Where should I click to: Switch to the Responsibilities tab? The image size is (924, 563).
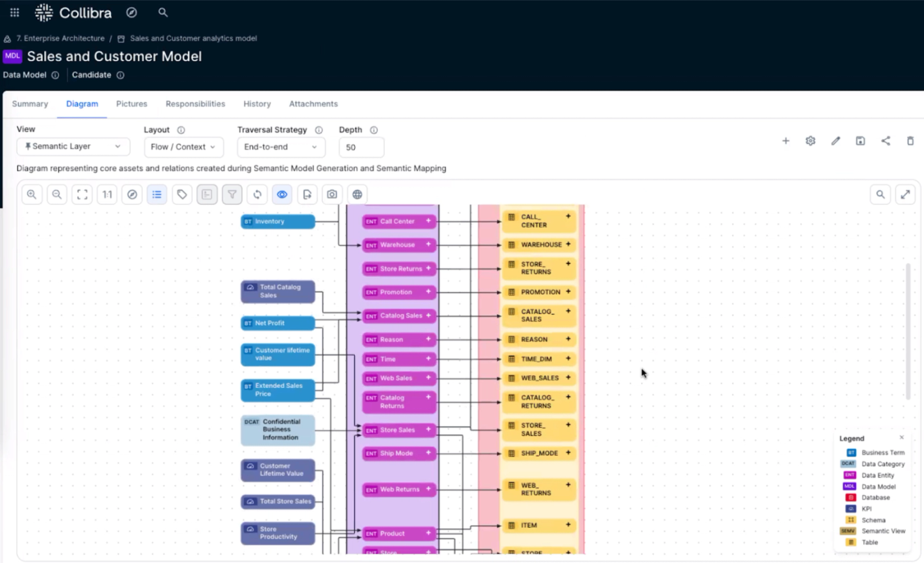[x=195, y=104]
